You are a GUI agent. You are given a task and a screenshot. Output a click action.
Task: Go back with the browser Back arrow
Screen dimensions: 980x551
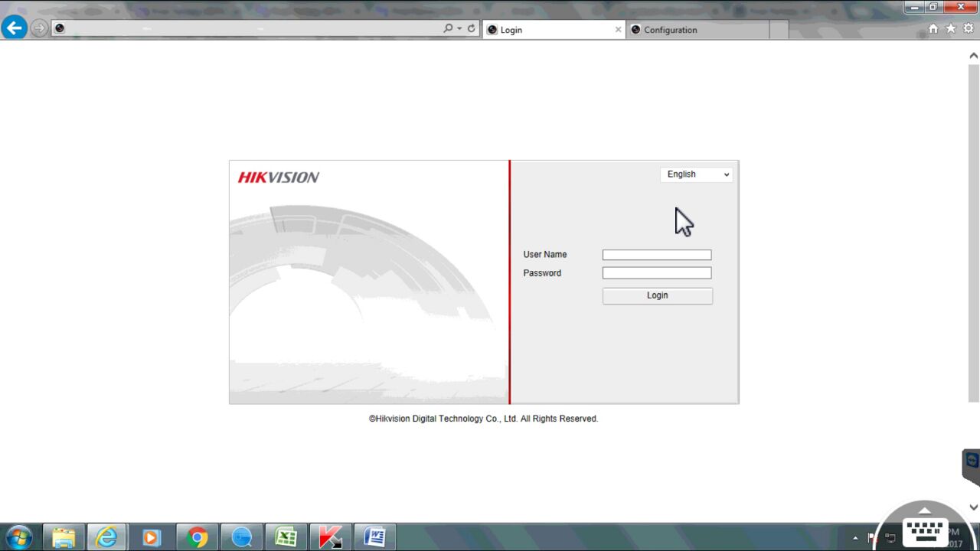tap(14, 28)
